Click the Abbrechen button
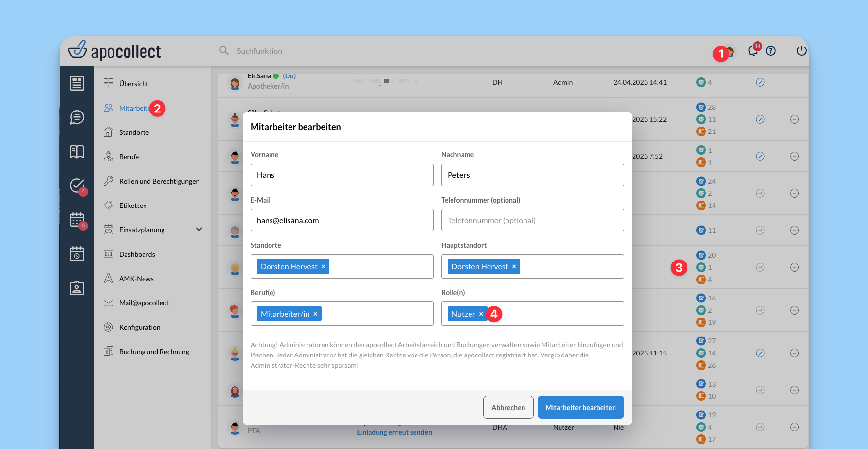The height and width of the screenshot is (449, 868). coord(508,407)
